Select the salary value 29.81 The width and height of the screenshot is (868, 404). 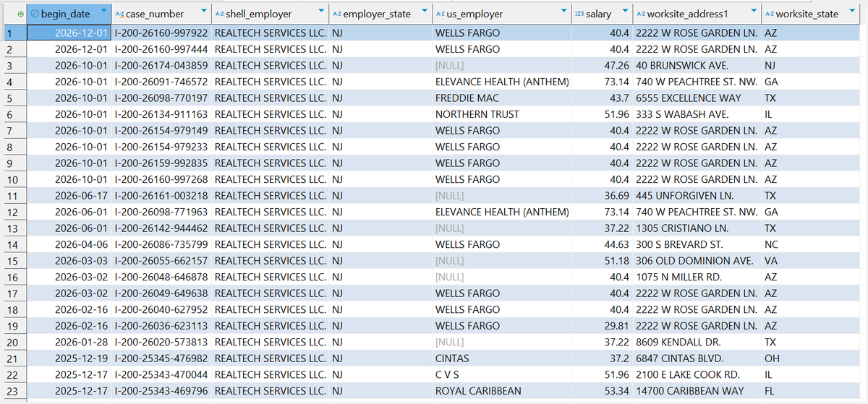616,326
